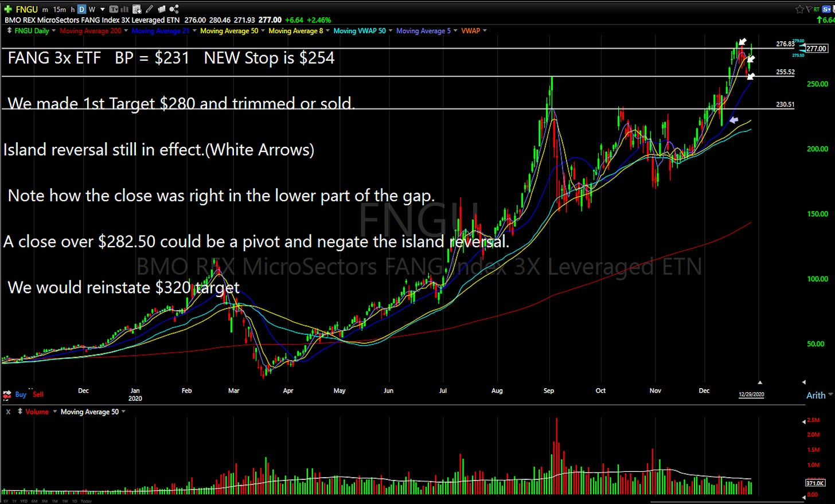Set the range to Today
Viewport: 835px width, 504px height.
(86, 501)
